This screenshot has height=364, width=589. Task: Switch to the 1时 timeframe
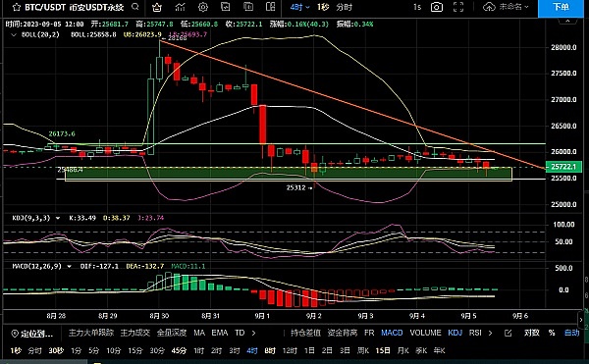pos(198,351)
